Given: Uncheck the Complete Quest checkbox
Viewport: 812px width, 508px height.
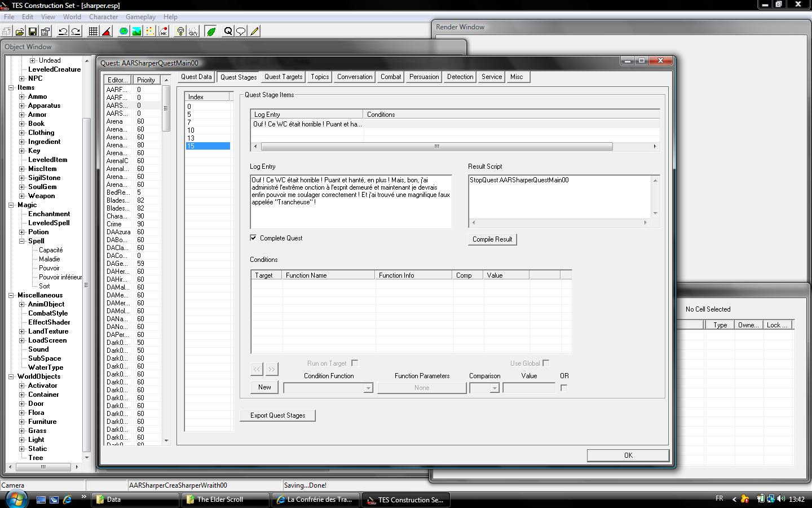Looking at the screenshot, I should (253, 238).
